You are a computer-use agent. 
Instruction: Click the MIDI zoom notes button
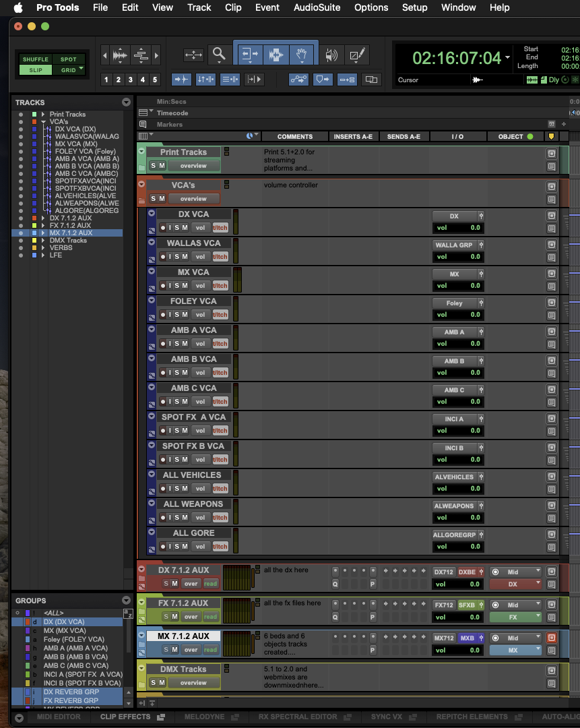point(141,55)
